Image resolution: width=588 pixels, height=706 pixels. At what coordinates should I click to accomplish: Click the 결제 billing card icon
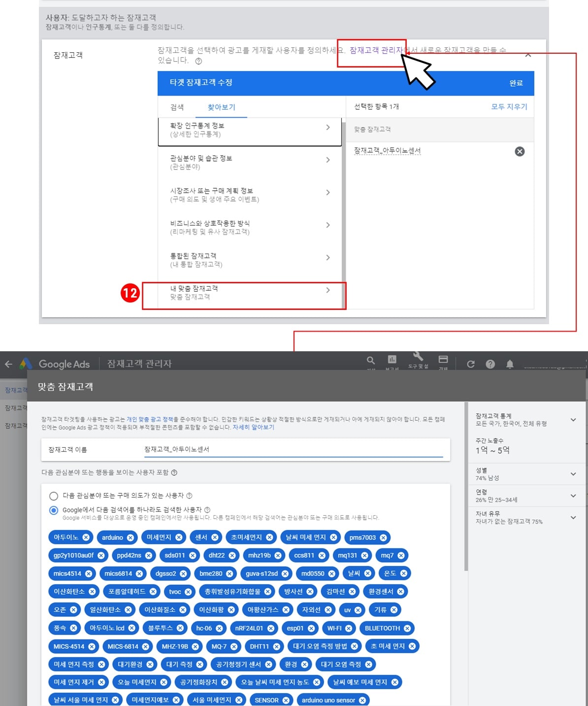443,359
